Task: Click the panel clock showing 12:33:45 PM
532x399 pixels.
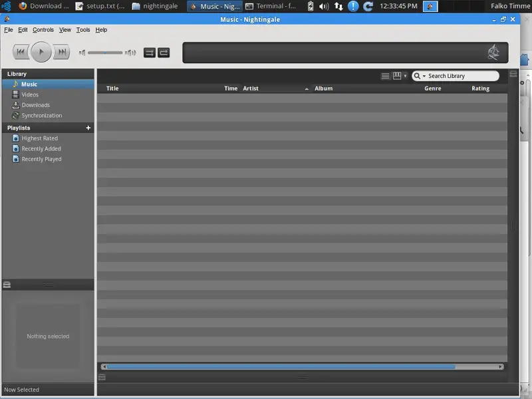Action: point(398,6)
